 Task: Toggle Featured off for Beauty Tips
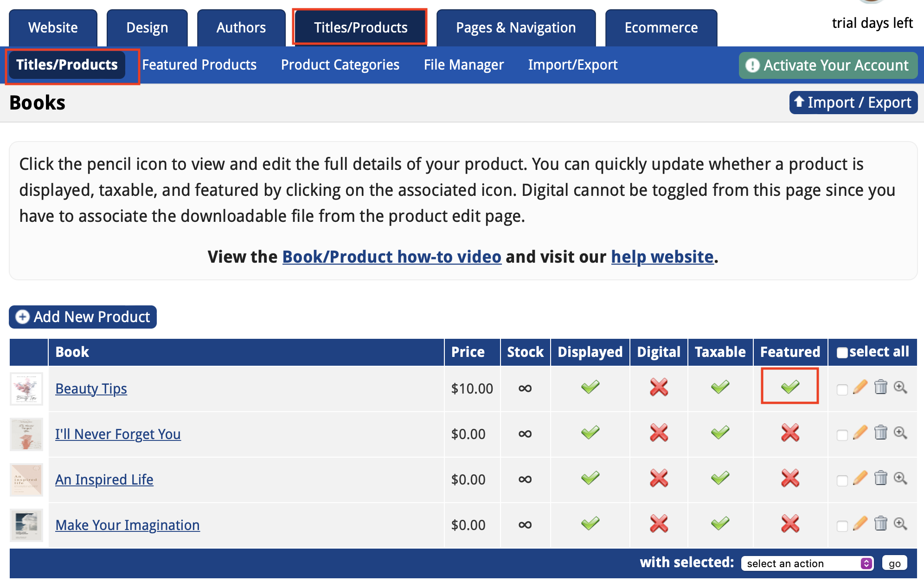click(x=789, y=386)
